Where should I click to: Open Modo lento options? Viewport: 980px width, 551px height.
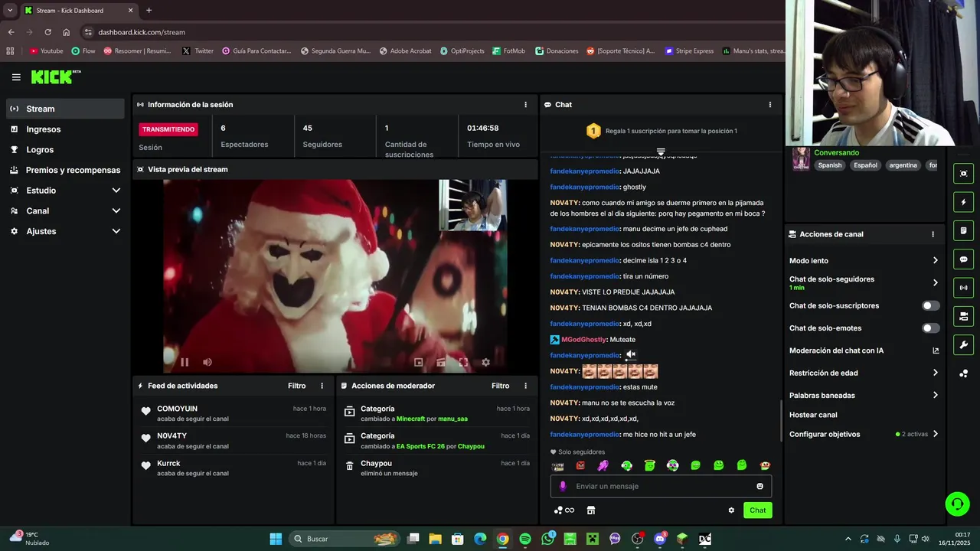(x=864, y=261)
